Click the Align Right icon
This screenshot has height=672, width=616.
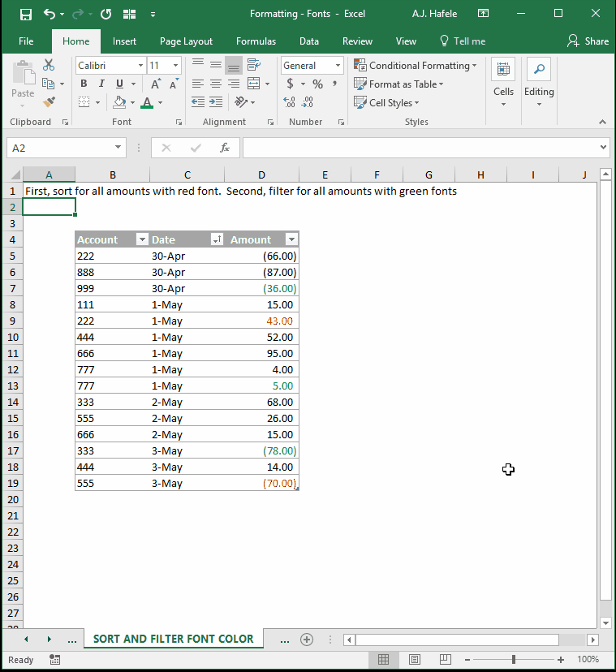pos(234,84)
